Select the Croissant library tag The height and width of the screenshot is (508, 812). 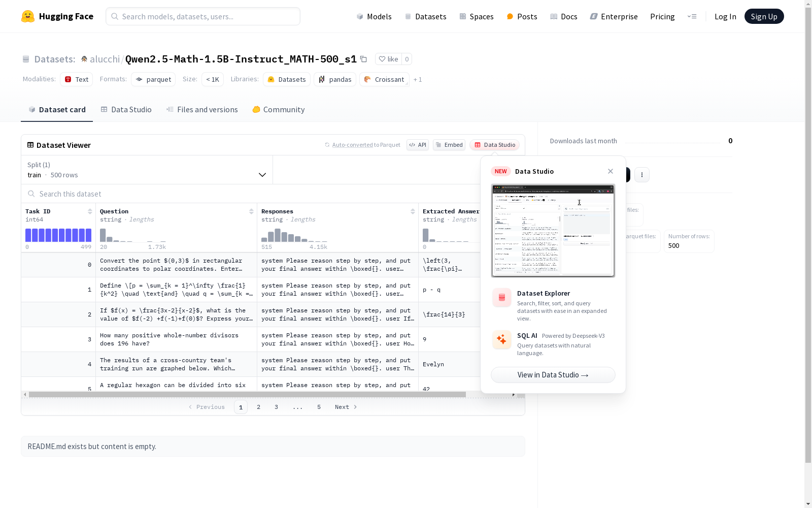point(384,79)
